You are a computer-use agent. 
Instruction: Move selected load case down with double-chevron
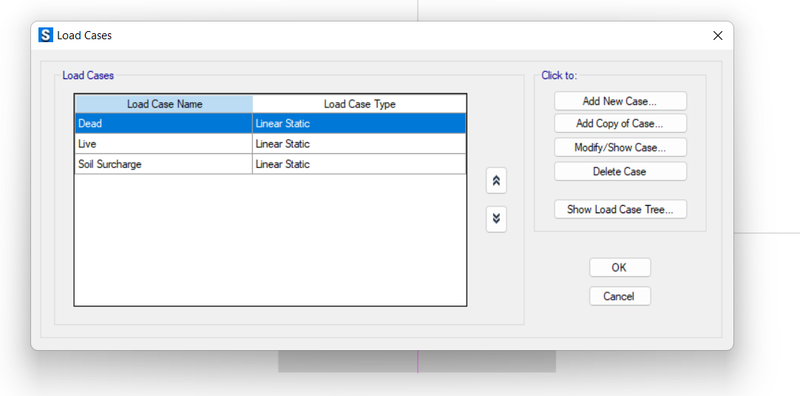point(496,219)
